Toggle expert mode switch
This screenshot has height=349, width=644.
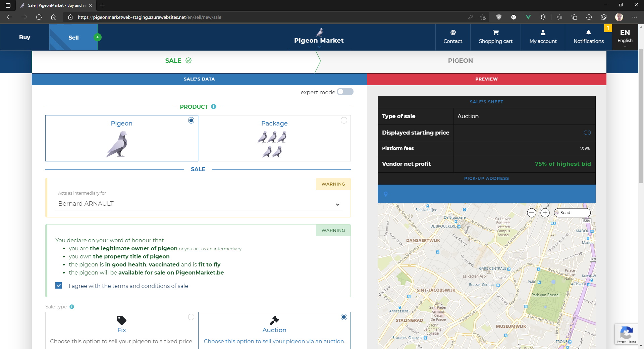(345, 92)
